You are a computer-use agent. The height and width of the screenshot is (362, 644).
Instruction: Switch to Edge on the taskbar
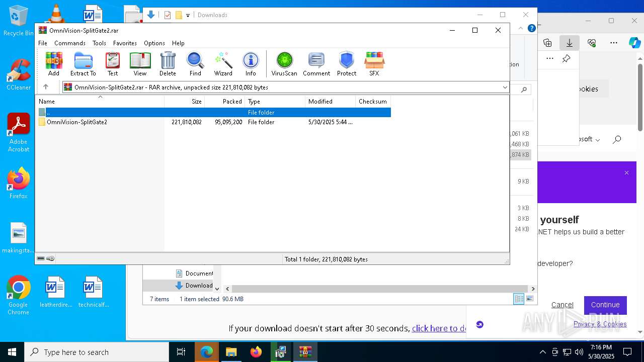coord(207,352)
